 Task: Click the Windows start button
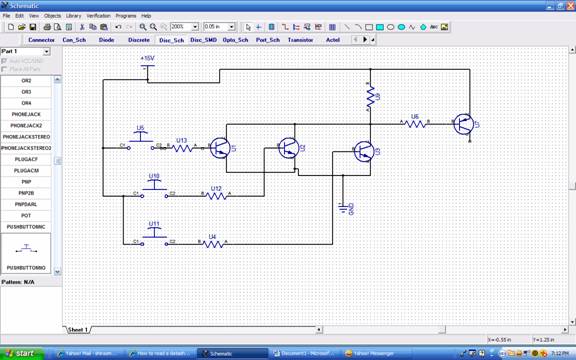point(22,353)
